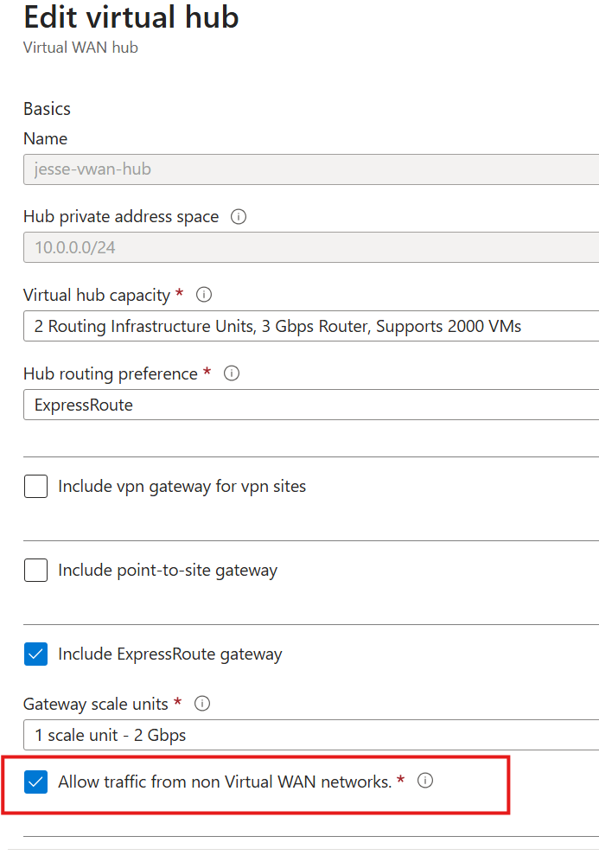Viewport: 599px width, 868px height.
Task: Open the Hub routing preference dropdown
Action: point(303,404)
